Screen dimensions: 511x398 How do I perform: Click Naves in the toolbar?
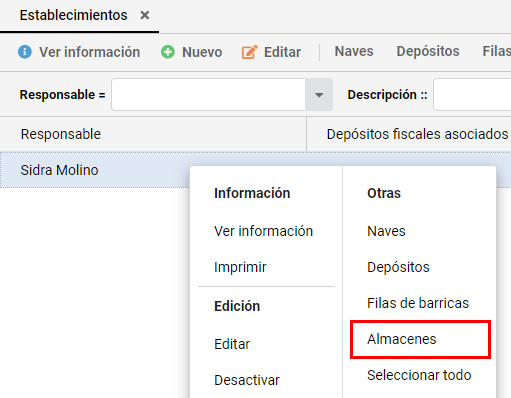coord(354,51)
